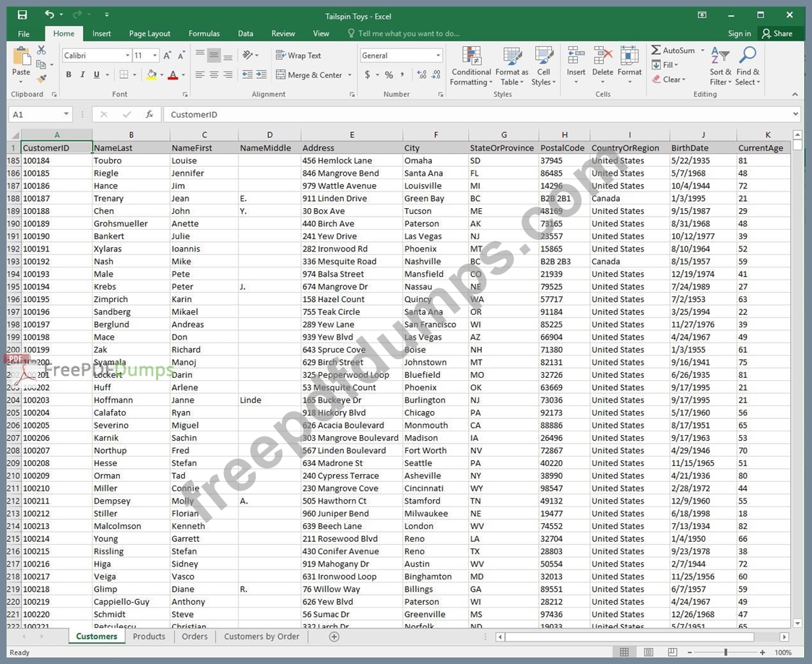
Task: Open the font name Calibri dropdown
Action: [x=127, y=56]
